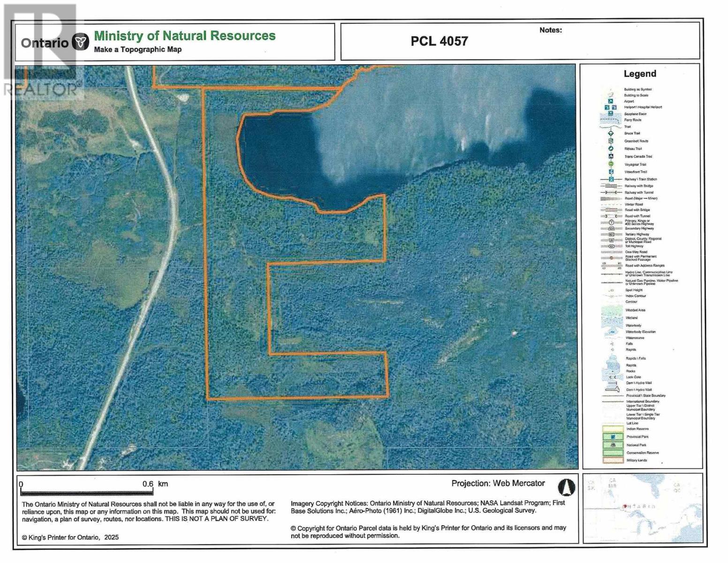Select the Greenbelt Route legend icon
Screen dimensions: 728x563
[x=611, y=141]
